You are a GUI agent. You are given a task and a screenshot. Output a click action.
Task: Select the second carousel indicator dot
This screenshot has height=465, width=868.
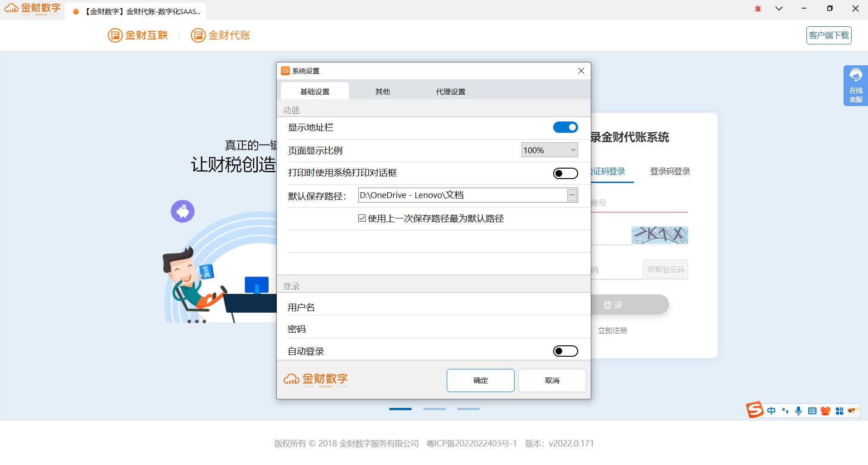pos(434,408)
